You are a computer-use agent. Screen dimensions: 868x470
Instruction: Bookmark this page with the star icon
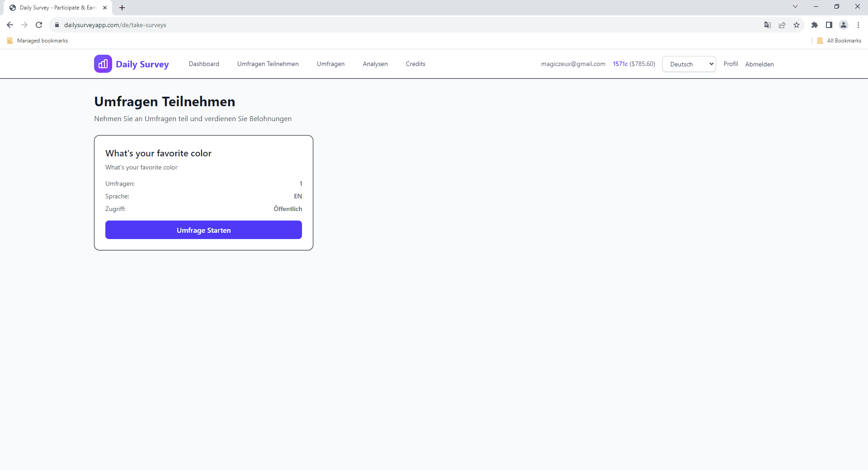797,25
